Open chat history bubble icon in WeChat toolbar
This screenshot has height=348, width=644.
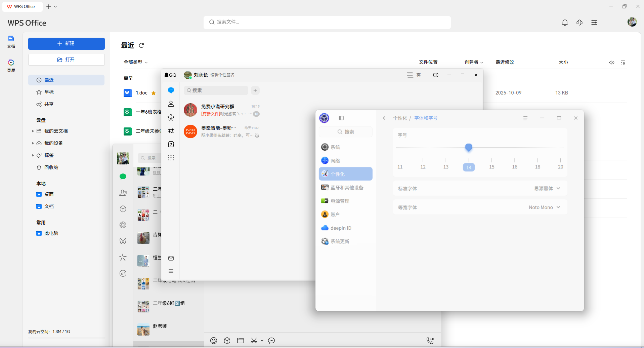[x=271, y=341]
